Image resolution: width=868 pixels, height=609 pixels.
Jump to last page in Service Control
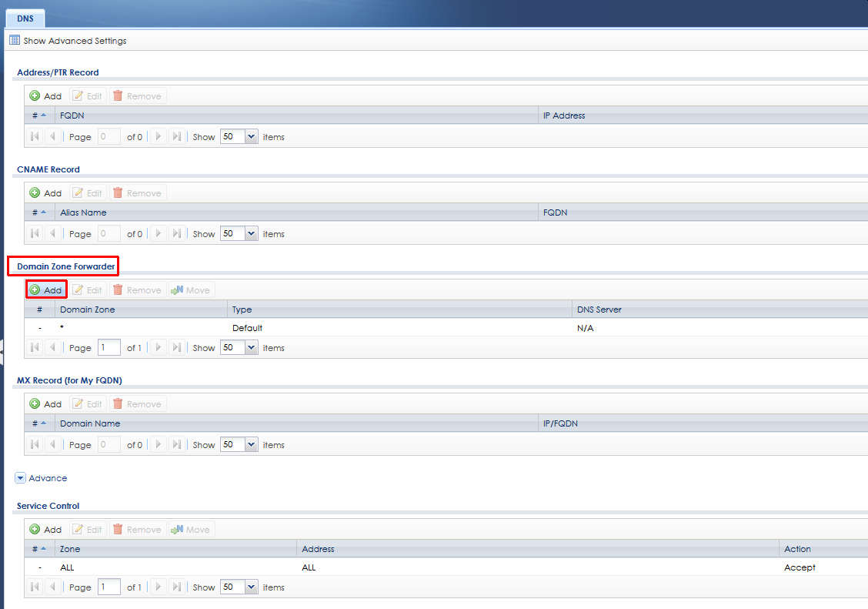[176, 587]
